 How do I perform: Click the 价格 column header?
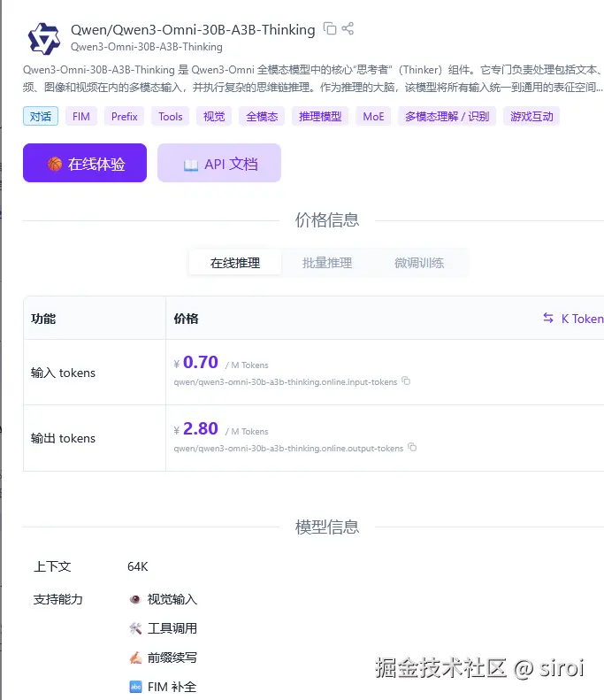click(x=186, y=319)
